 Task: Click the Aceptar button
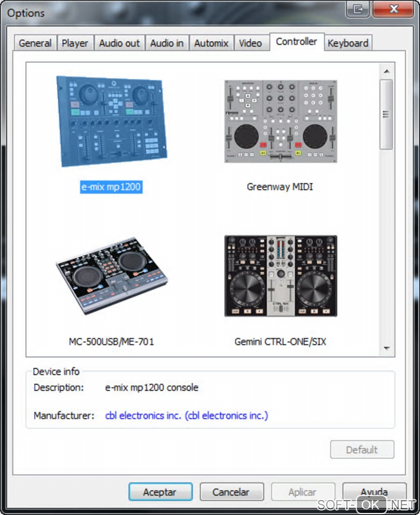160,492
